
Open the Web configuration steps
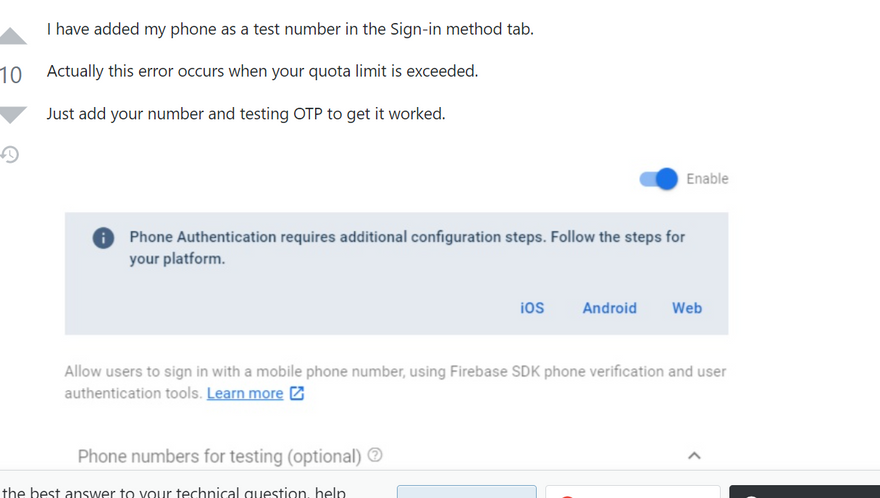click(x=687, y=308)
